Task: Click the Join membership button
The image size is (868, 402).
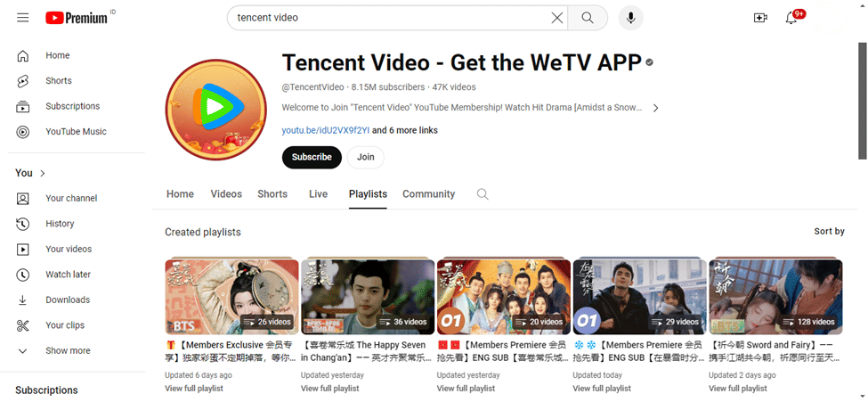Action: tap(365, 157)
